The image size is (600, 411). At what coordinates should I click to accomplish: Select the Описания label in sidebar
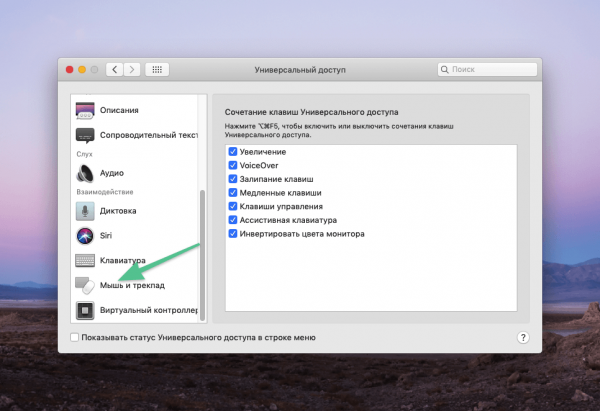(119, 110)
